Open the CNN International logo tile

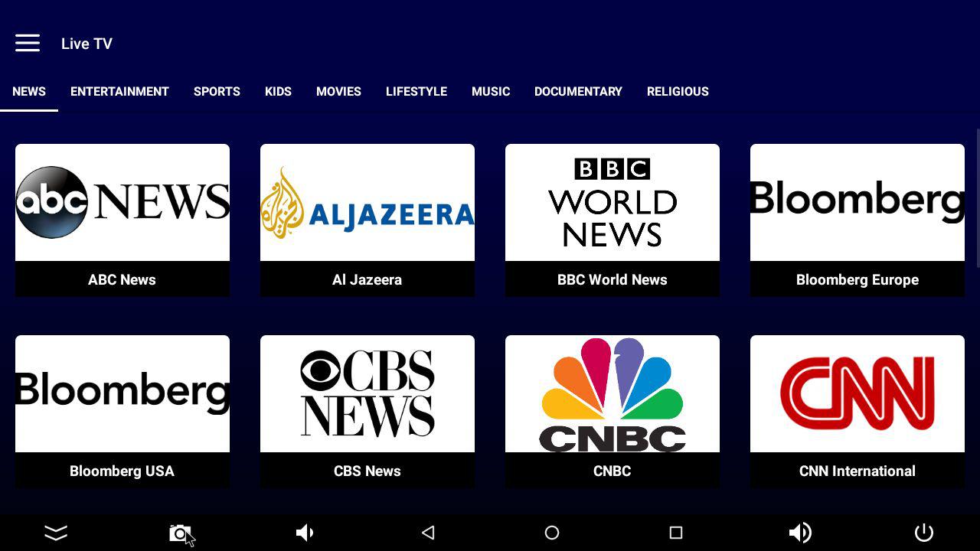coord(857,393)
